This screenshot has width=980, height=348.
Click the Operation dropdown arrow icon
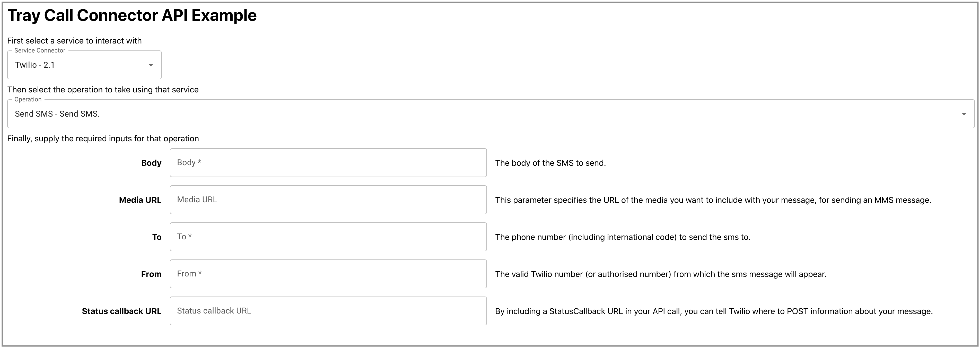pyautogui.click(x=964, y=114)
